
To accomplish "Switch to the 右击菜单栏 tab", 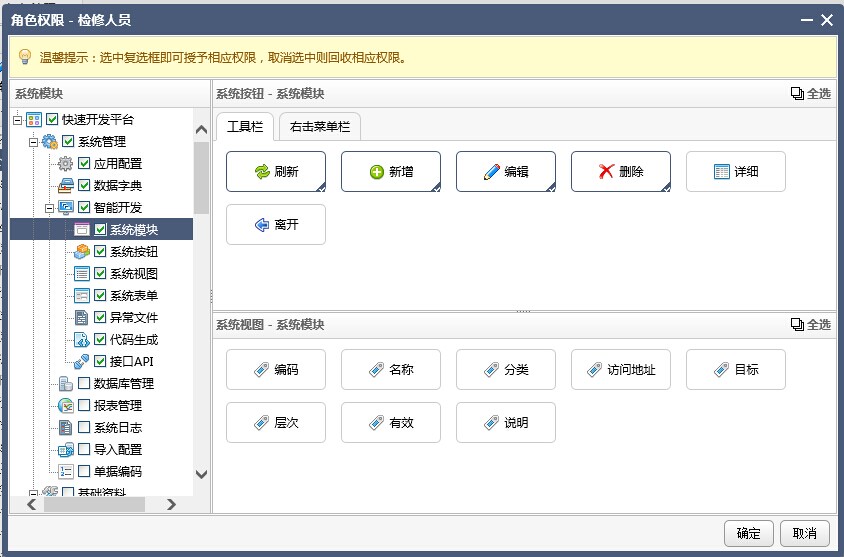I will pyautogui.click(x=320, y=127).
